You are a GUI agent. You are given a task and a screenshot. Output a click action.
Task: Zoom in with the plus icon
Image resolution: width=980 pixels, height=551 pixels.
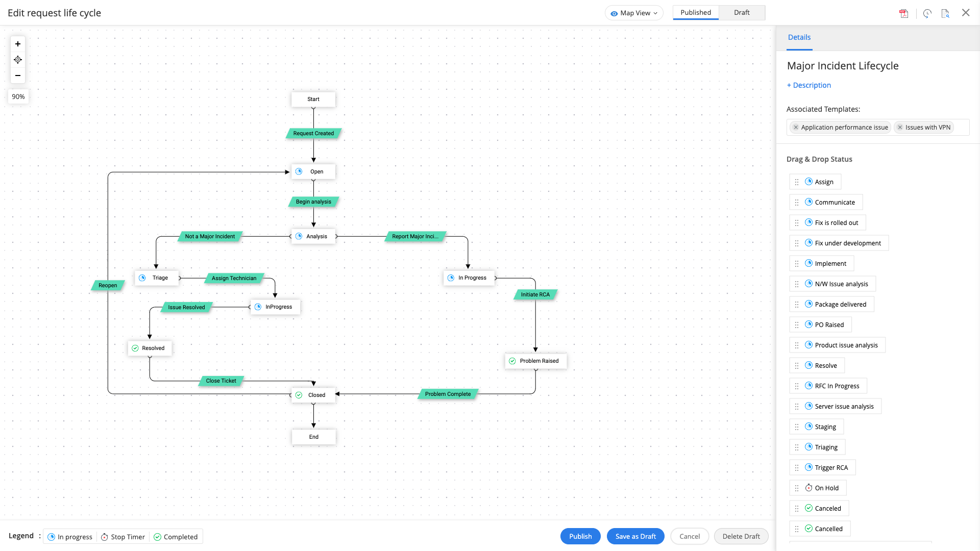17,44
